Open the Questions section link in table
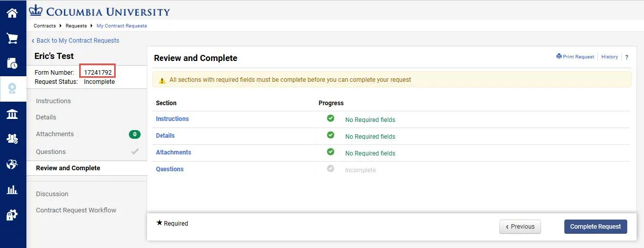Viewport: 644px width, 248px height. point(170,169)
